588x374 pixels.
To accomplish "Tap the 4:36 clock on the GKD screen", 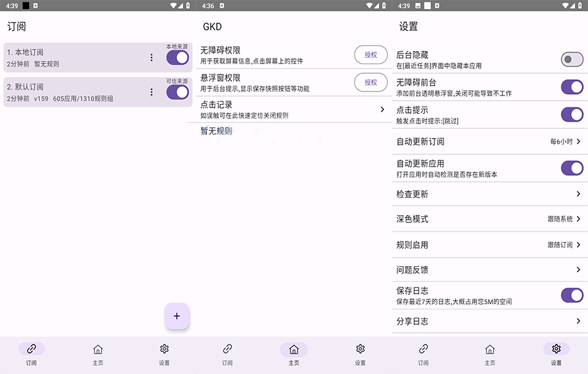I will 208,6.
